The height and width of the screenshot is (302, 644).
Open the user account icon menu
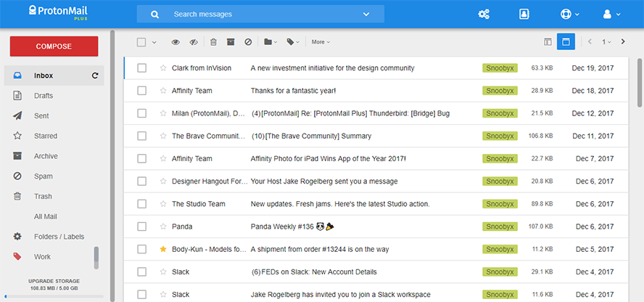coord(611,15)
